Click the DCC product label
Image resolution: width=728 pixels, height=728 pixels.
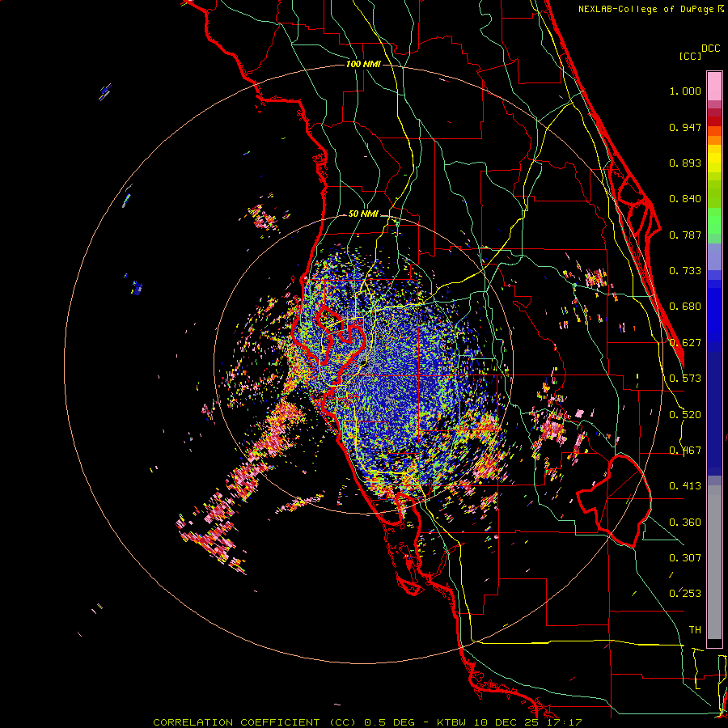[x=710, y=49]
